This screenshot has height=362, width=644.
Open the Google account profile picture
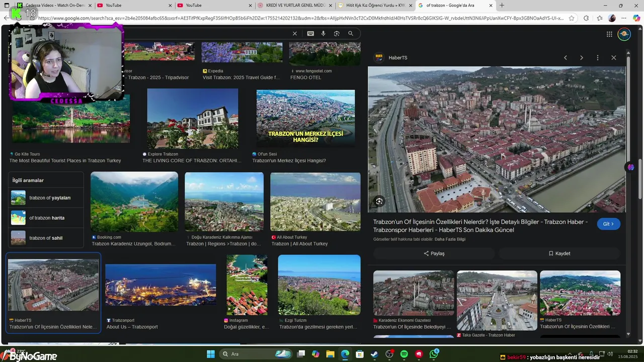point(624,34)
